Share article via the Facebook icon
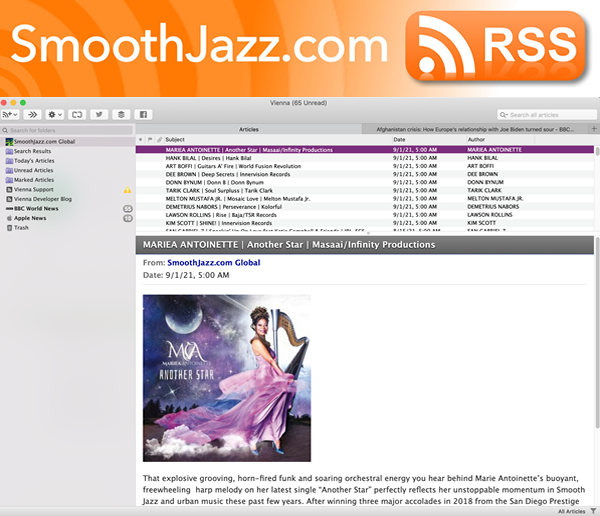The height and width of the screenshot is (516, 600). point(143,114)
